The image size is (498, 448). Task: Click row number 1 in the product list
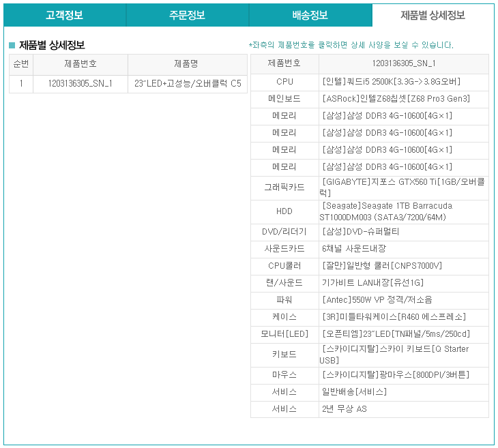pos(21,83)
